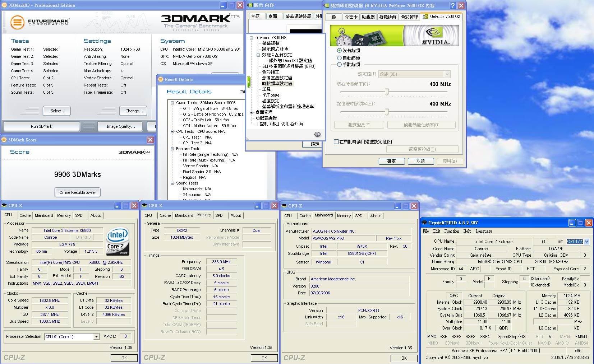The width and height of the screenshot is (594, 364).
Task: Click the core clock 核心時脈頻率 slider
Action: [x=387, y=92]
